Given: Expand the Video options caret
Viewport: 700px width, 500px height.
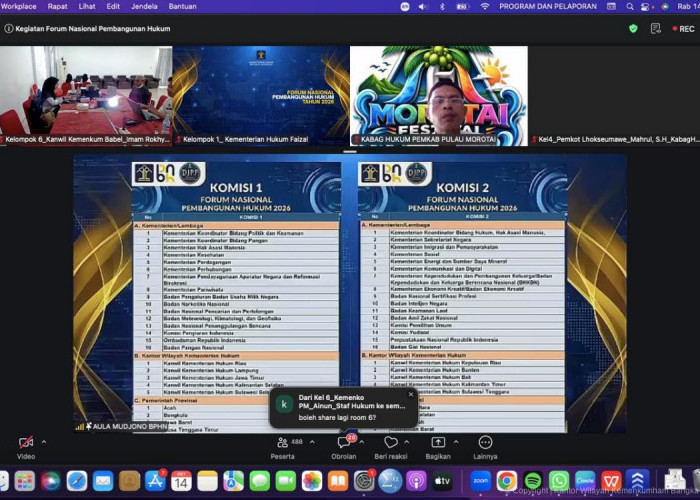Looking at the screenshot, I should click(x=44, y=442).
